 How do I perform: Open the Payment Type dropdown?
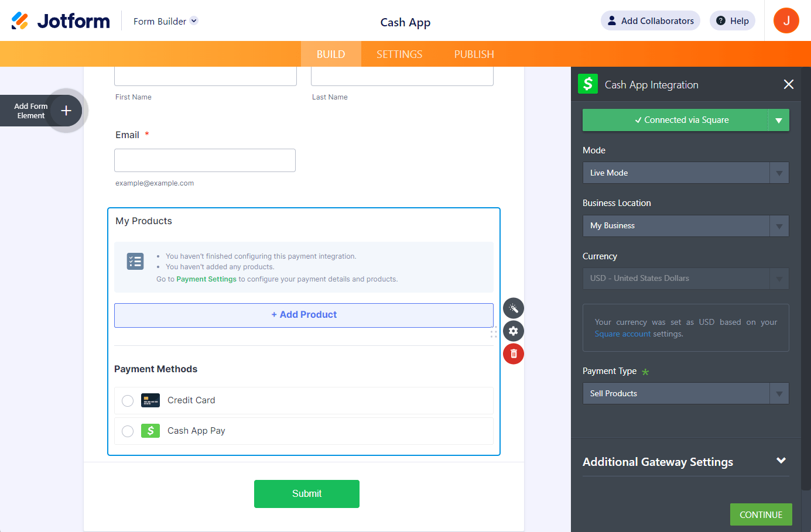686,393
